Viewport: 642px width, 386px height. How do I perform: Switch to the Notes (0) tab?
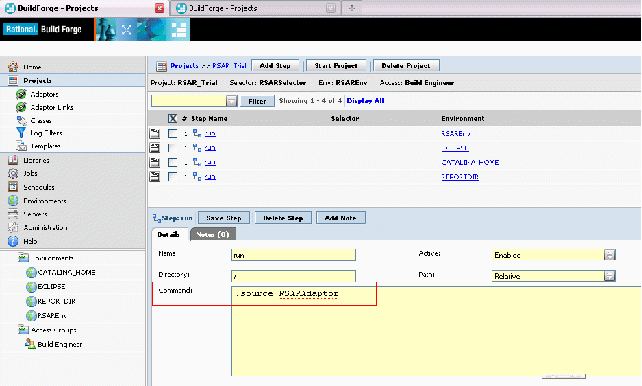coord(212,234)
